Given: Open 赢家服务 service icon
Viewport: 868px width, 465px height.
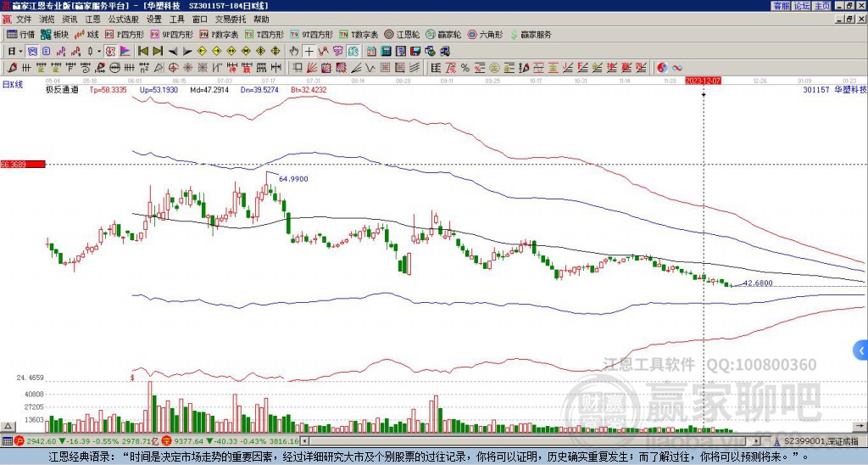Looking at the screenshot, I should click(x=531, y=34).
